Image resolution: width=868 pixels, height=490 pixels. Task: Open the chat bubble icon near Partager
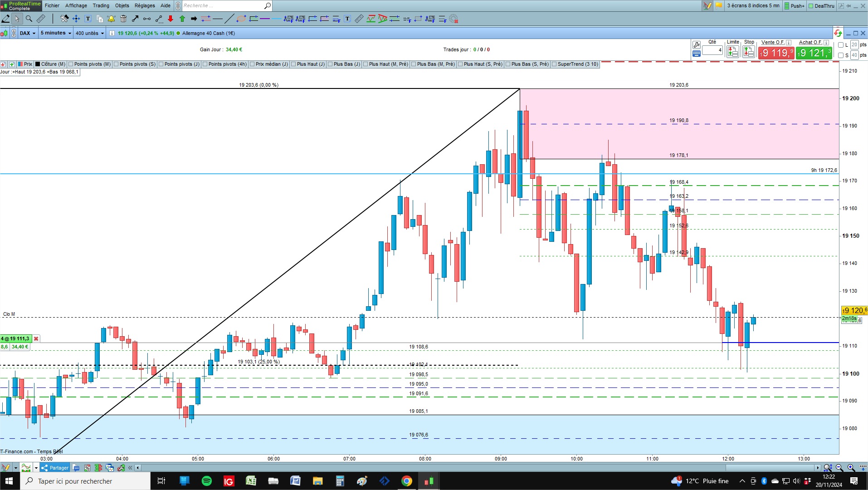coord(76,468)
